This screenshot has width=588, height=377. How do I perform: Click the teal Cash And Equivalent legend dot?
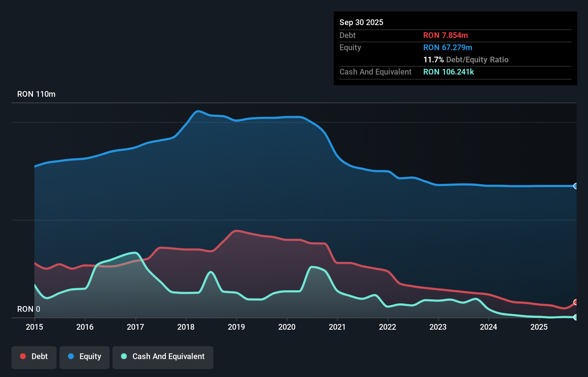click(123, 356)
